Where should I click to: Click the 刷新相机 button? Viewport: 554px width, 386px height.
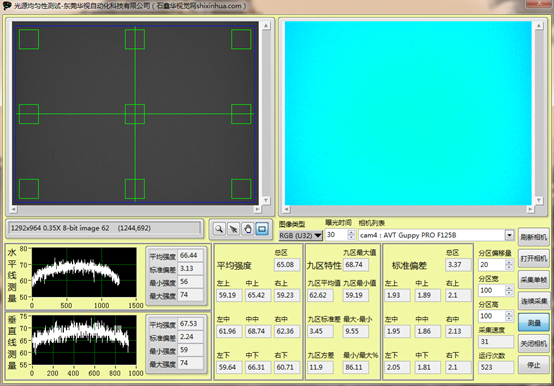pyautogui.click(x=534, y=237)
